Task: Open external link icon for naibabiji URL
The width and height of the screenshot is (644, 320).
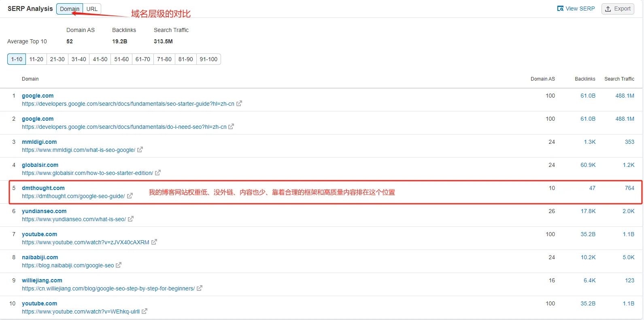Action: [x=119, y=265]
